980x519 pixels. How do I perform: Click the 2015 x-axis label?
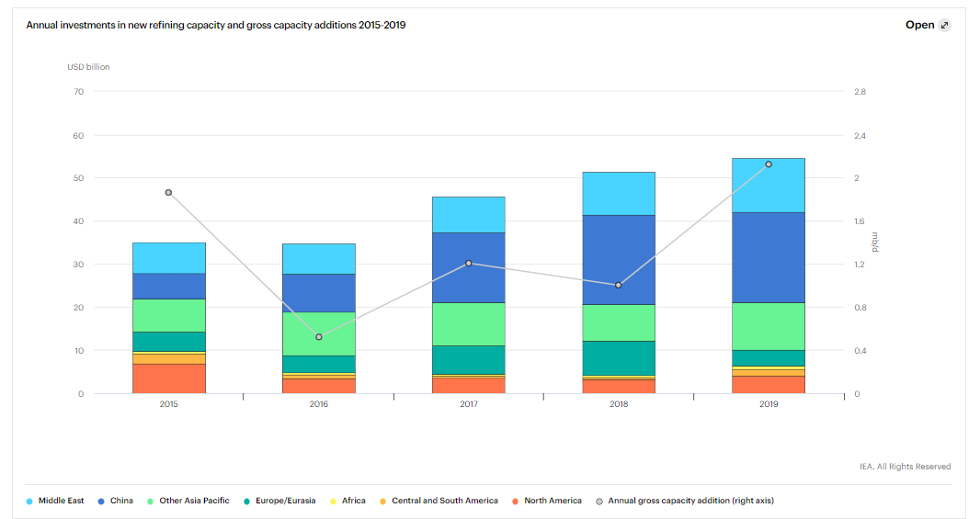pyautogui.click(x=169, y=404)
